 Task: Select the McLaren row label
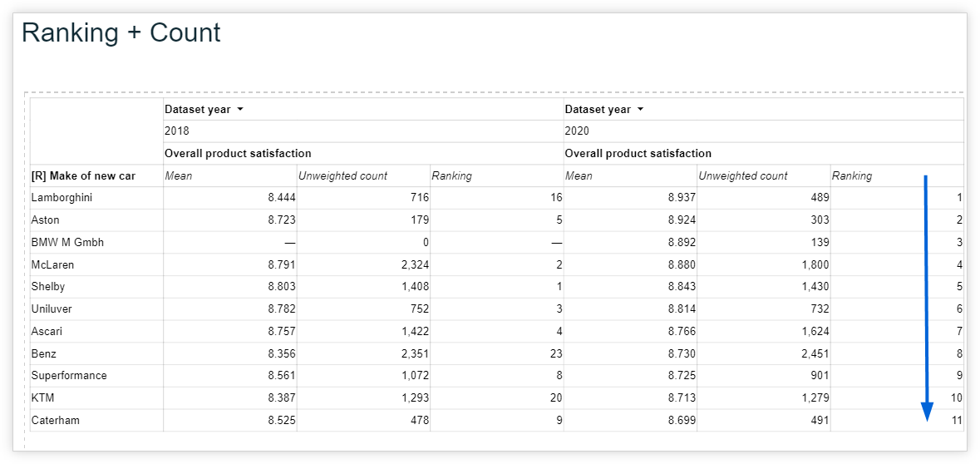click(52, 264)
